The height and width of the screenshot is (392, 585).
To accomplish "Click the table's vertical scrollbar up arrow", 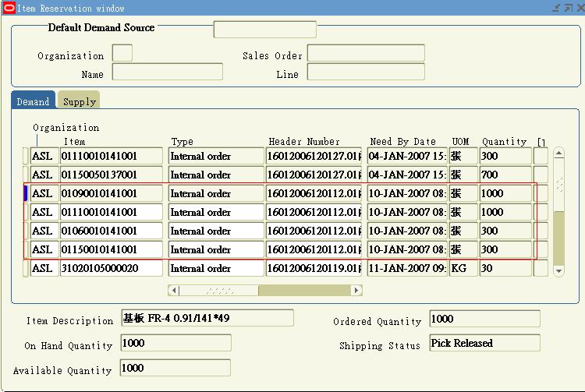I will coord(558,154).
